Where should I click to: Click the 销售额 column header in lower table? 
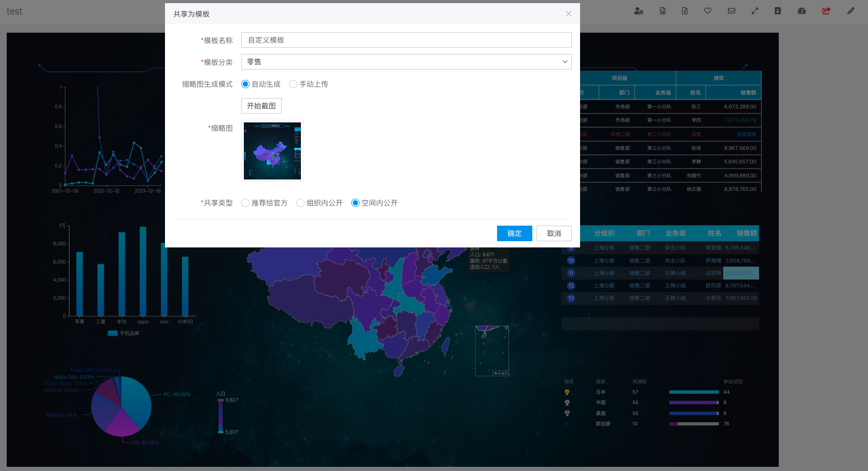[747, 233]
